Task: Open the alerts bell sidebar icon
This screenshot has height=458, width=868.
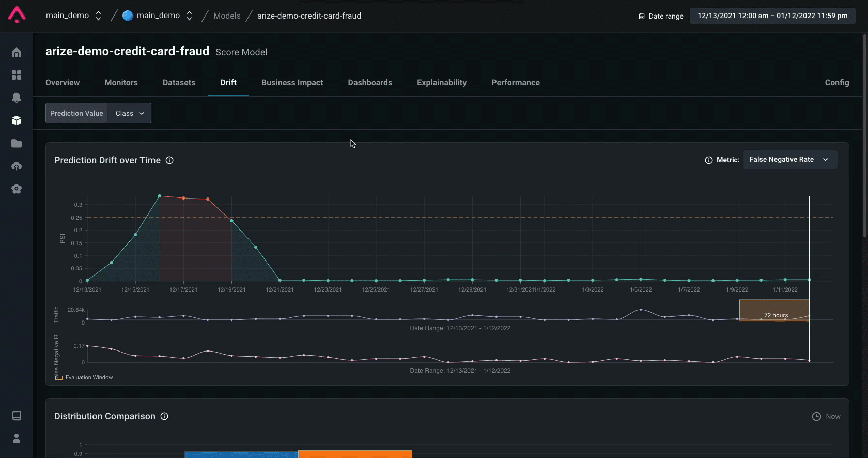Action: [x=17, y=98]
